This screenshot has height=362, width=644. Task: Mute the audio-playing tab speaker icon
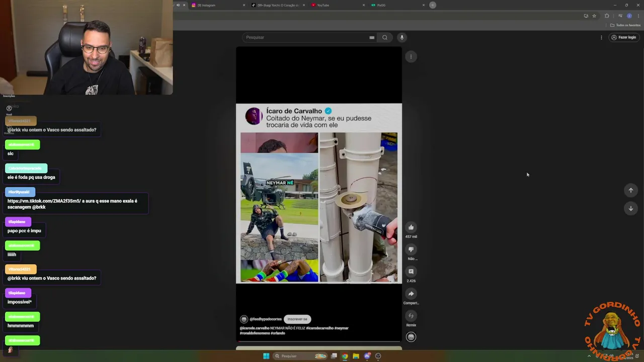point(178,5)
